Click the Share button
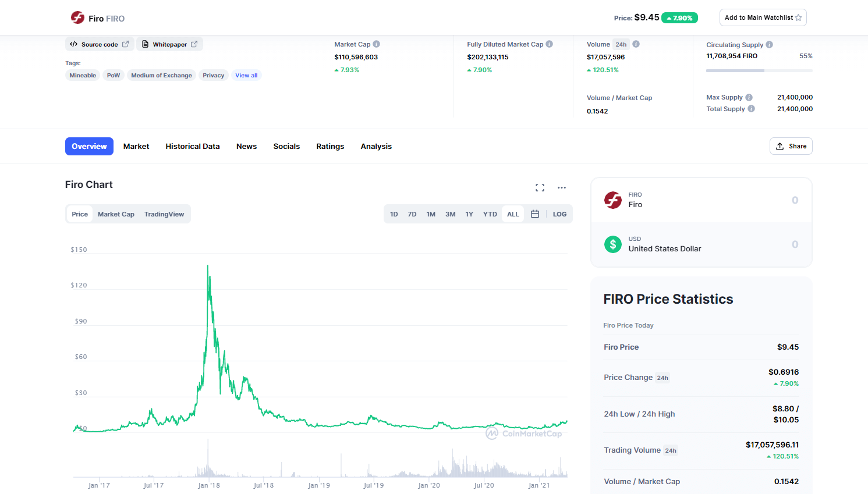The height and width of the screenshot is (494, 868). point(791,146)
